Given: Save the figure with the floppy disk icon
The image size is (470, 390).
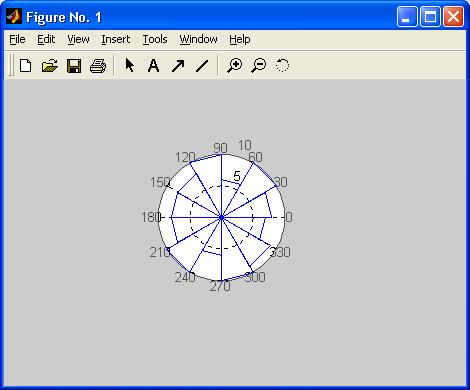Looking at the screenshot, I should point(74,65).
